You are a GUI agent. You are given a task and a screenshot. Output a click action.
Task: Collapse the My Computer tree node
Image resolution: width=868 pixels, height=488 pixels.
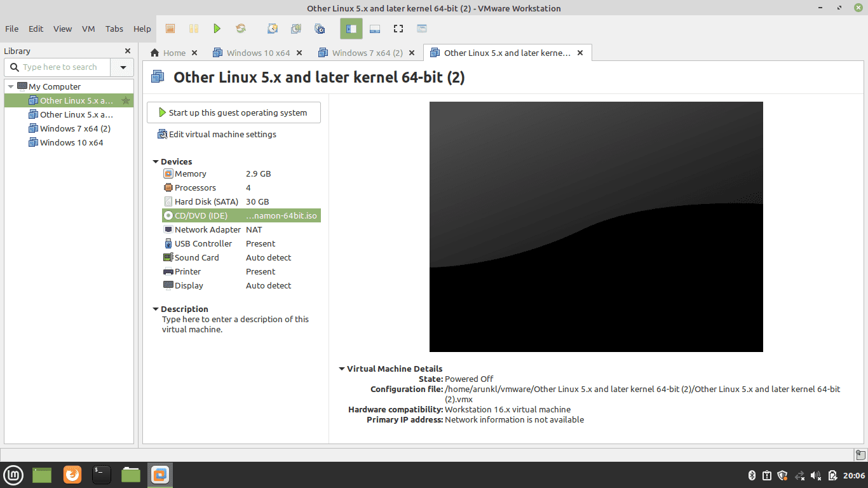(x=11, y=86)
